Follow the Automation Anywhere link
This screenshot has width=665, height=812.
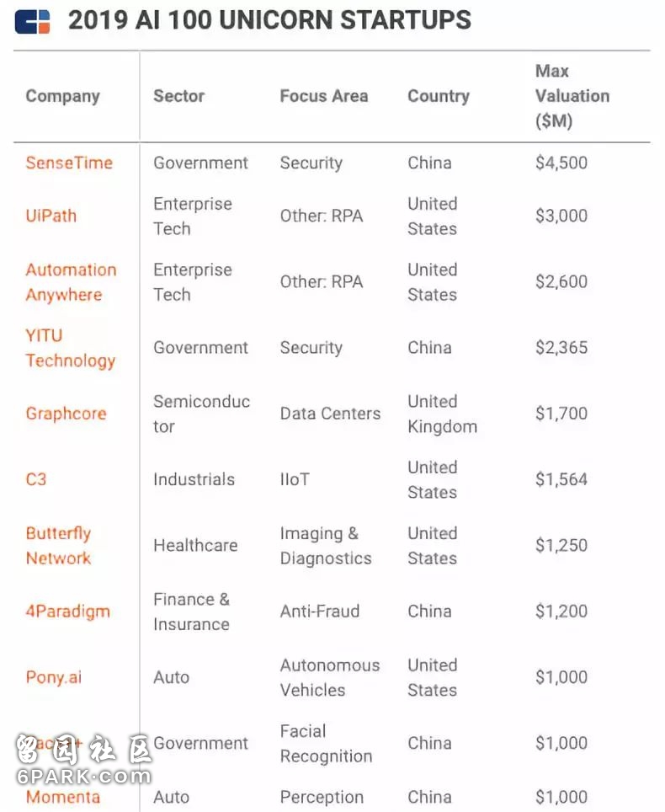(x=71, y=281)
